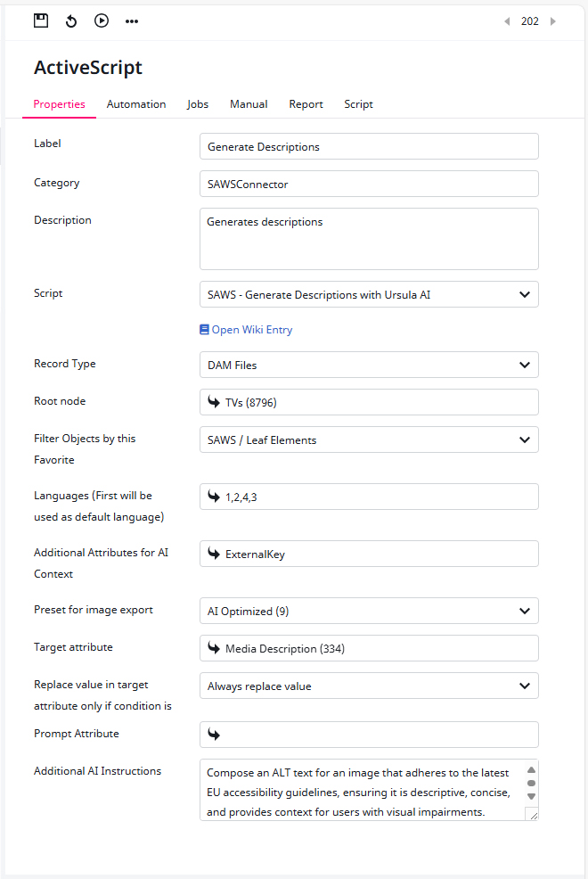Switch to the Automation tab
This screenshot has width=588, height=879.
[136, 104]
